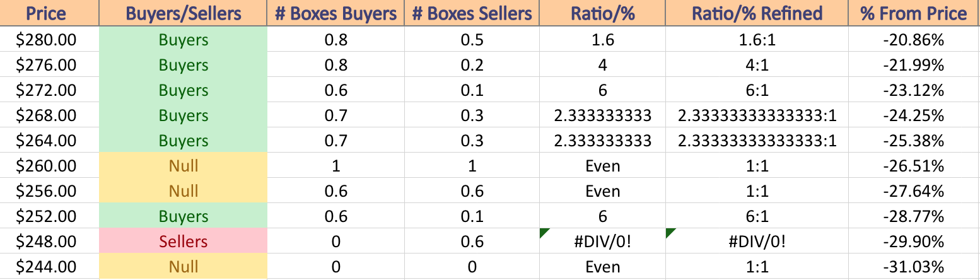Click the -31.03% cell in the $244.00 row
Viewport: 980px width, 280px height.
914,267
